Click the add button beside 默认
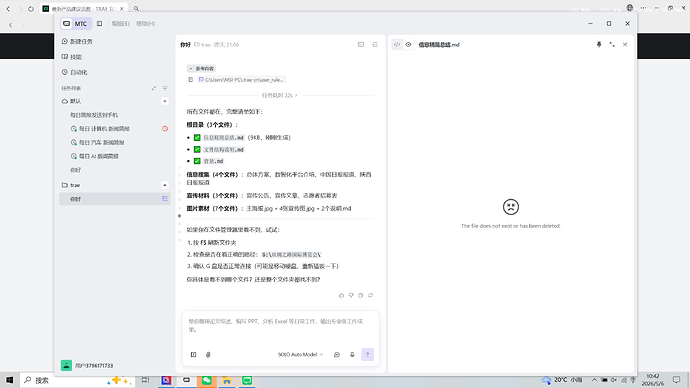Viewport: 690px width, 388px height. (x=165, y=101)
